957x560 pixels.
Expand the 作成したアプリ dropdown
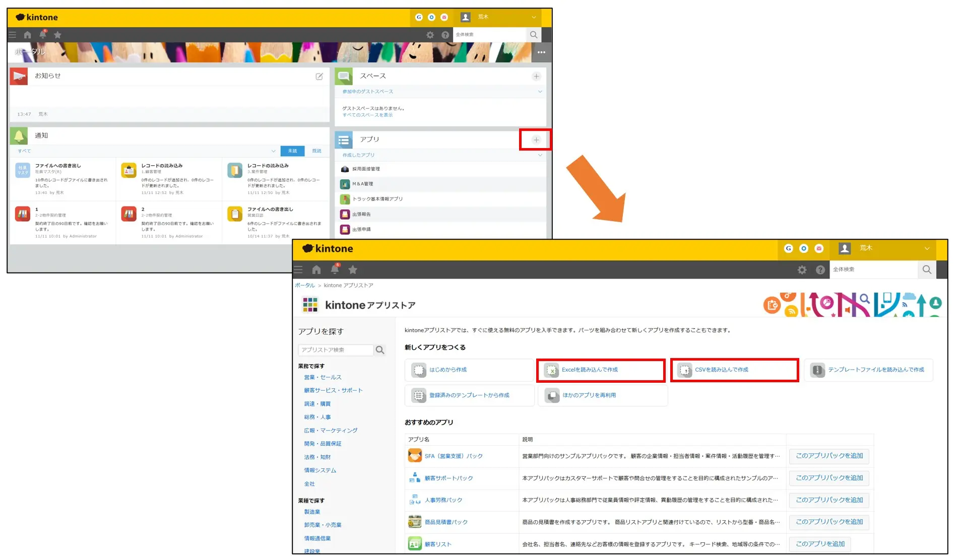[x=540, y=155]
